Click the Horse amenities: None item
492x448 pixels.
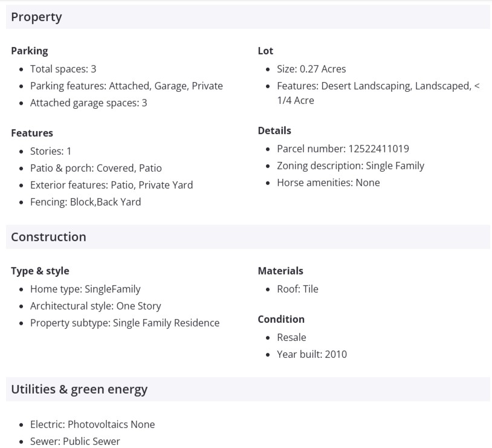tap(328, 183)
